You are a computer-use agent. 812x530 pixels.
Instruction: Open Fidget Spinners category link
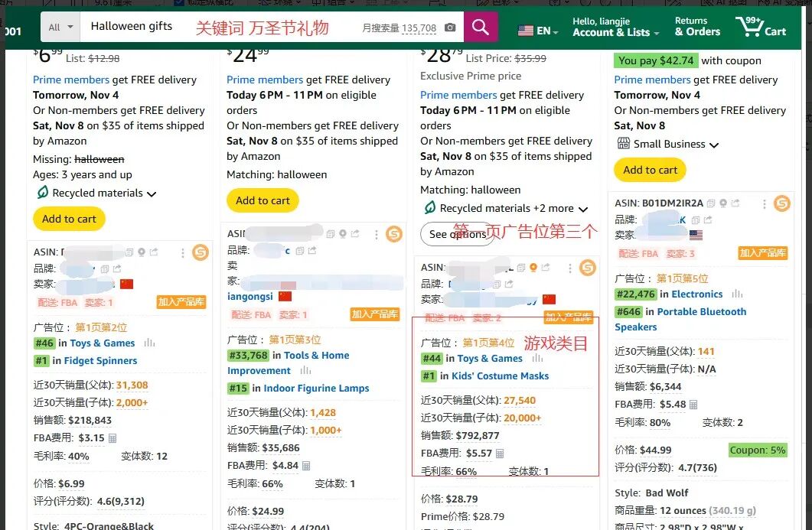pyautogui.click(x=100, y=361)
